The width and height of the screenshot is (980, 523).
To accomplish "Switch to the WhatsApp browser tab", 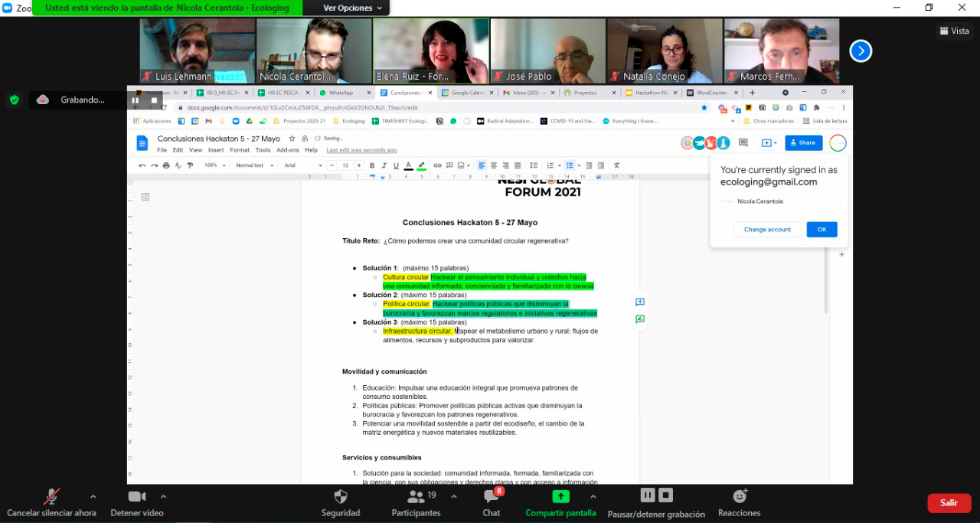I will pyautogui.click(x=341, y=93).
